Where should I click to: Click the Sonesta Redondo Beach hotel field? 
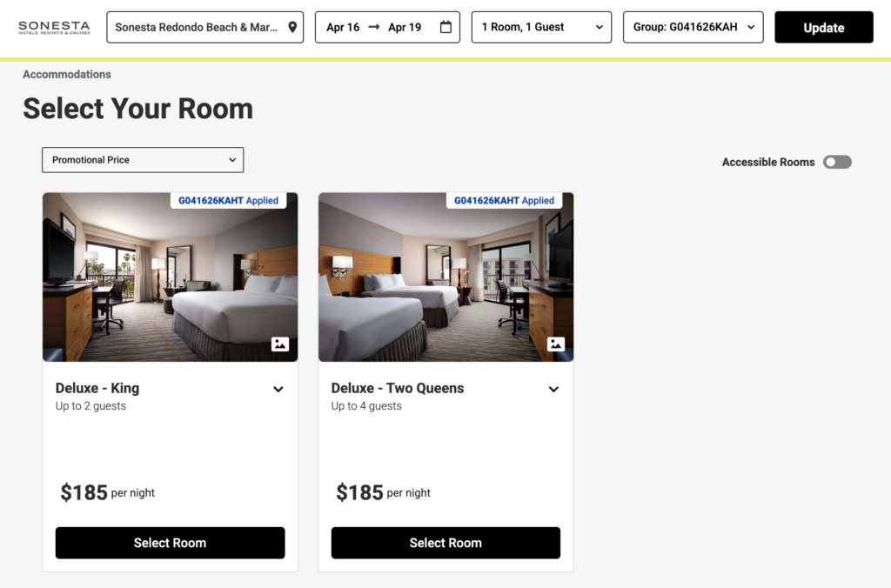click(197, 27)
